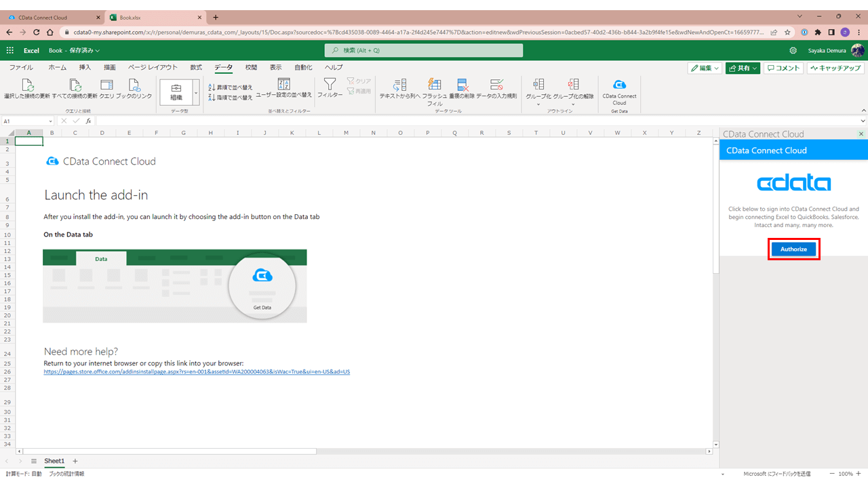The image size is (868, 488).
Task: Zoom in with the plus button
Action: point(859,474)
